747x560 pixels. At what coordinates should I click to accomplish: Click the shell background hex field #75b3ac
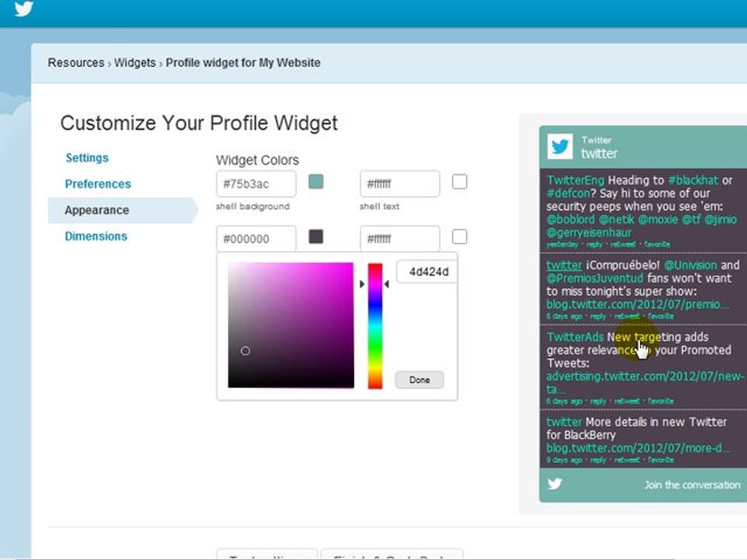point(256,184)
